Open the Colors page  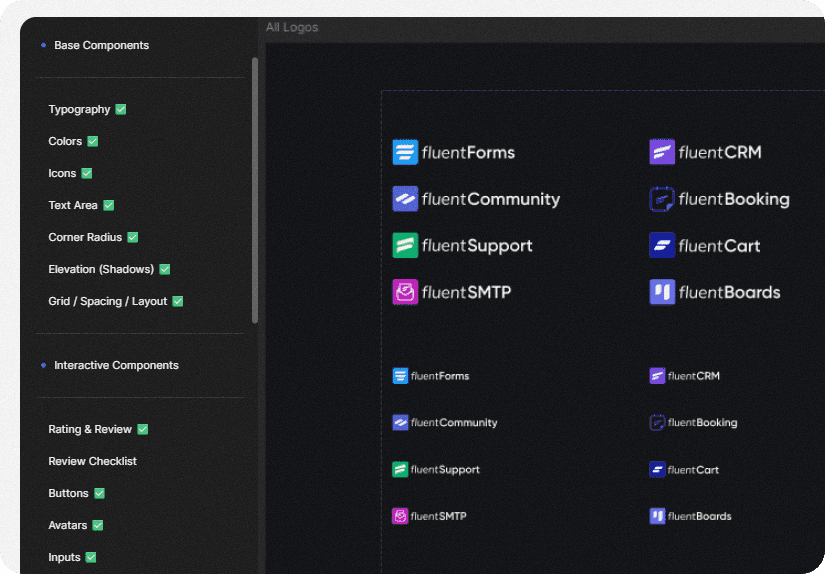tap(65, 142)
